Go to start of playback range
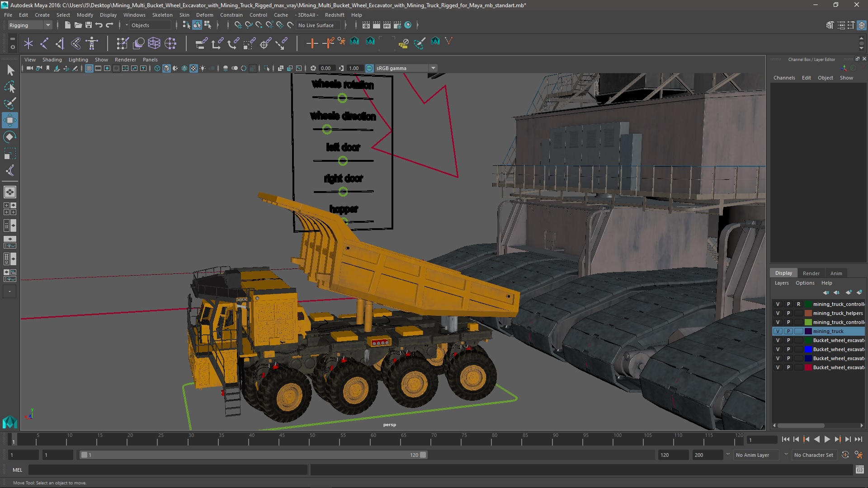Image resolution: width=868 pixels, height=488 pixels. 785,439
